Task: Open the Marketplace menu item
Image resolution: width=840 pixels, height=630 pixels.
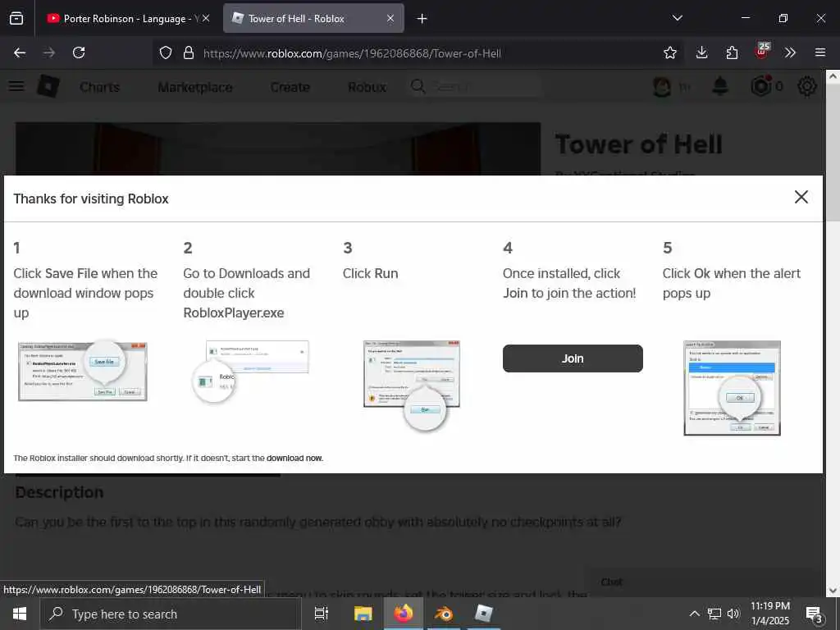Action: [x=195, y=87]
